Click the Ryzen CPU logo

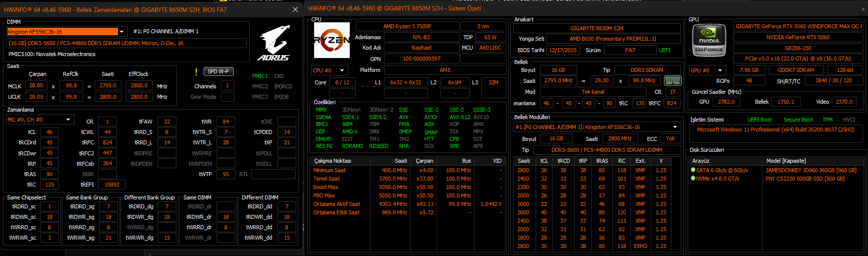pos(331,40)
